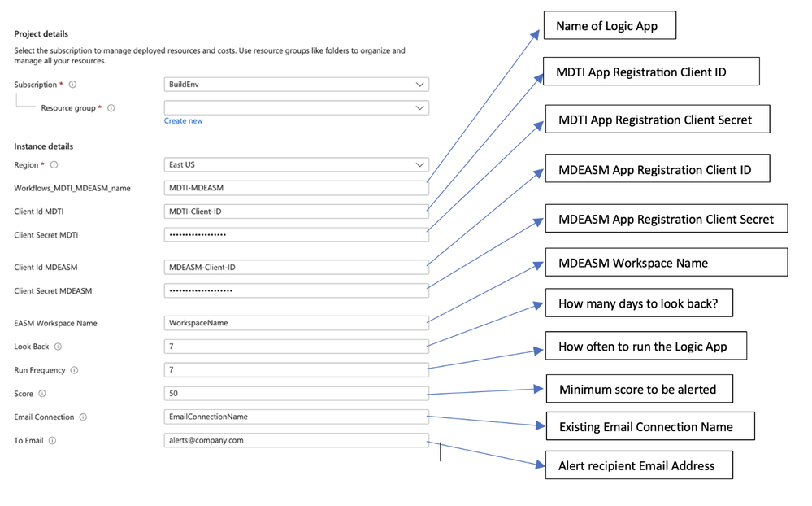Open the Resource group info icon
812x506 pixels.
111,108
